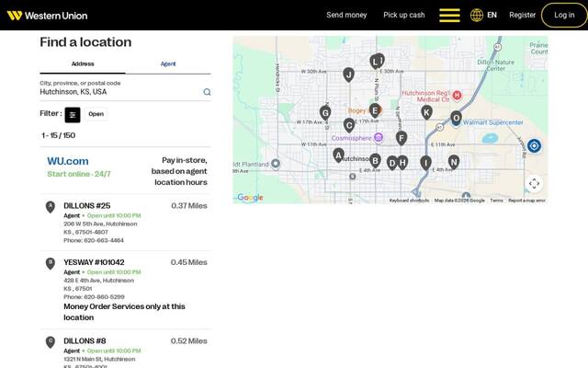Click the 0.37 Miles distance
588x368 pixels.
[x=189, y=206]
